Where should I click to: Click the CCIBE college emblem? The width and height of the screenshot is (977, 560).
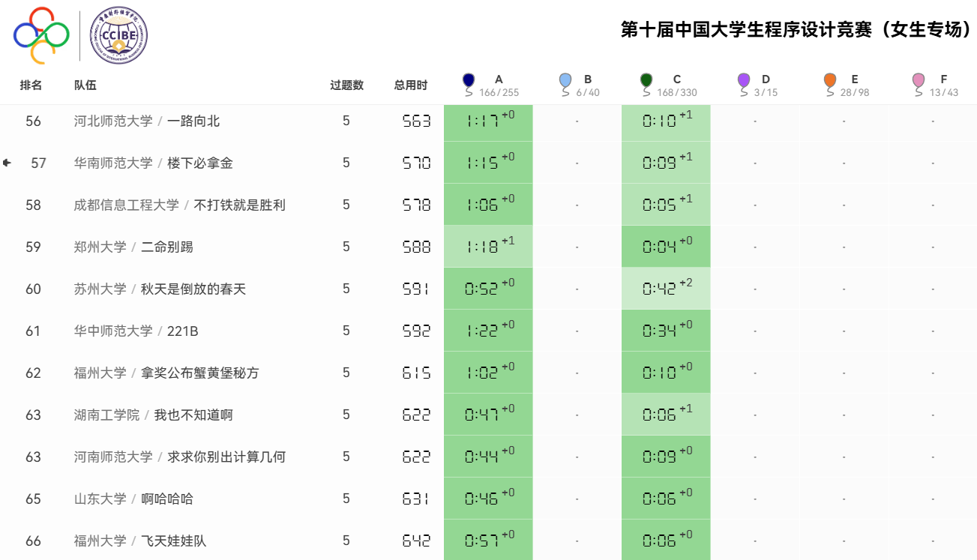(118, 35)
